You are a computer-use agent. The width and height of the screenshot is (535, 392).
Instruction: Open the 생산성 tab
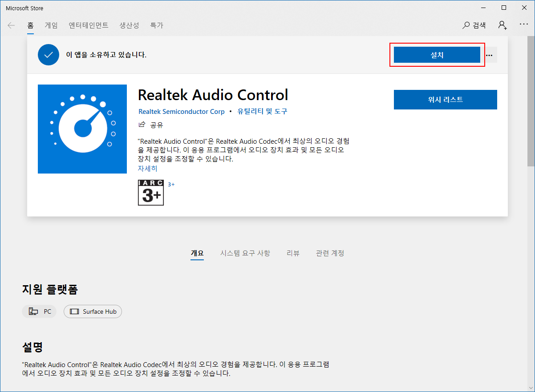click(x=129, y=25)
